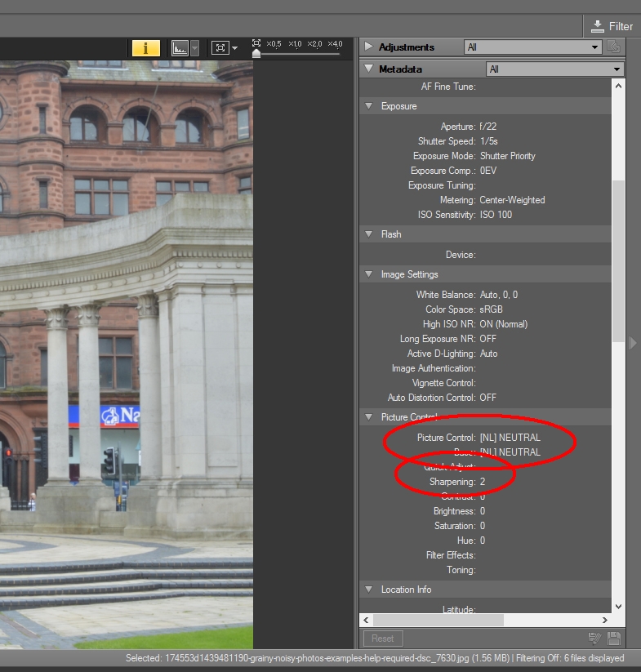
Task: Toggle the histogram display icon
Action: coord(180,47)
